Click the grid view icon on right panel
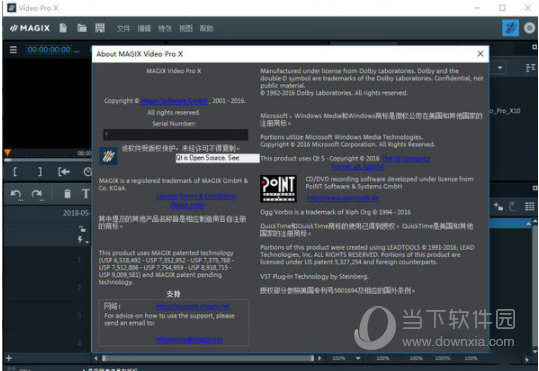The height and width of the screenshot is (371, 539). click(x=529, y=206)
